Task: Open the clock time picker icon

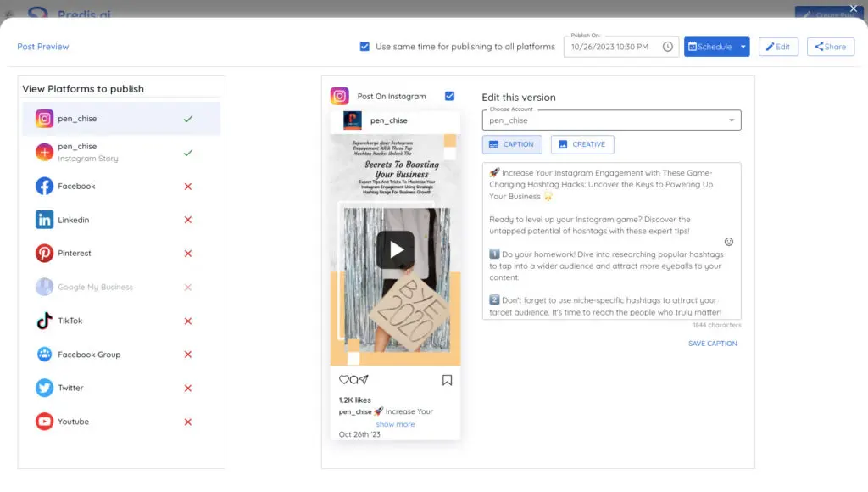Action: (x=668, y=48)
